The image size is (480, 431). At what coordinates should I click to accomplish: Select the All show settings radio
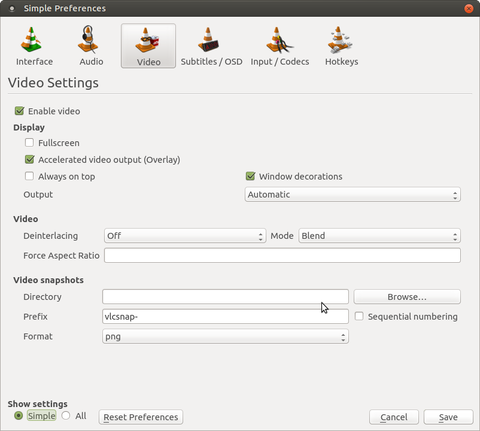coord(66,415)
